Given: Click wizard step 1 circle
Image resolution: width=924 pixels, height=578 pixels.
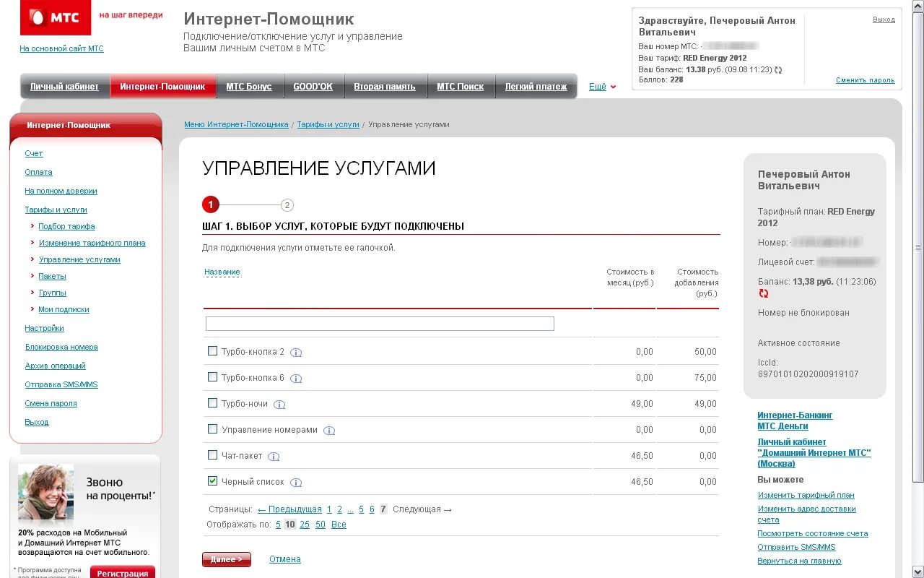Looking at the screenshot, I should (x=210, y=205).
